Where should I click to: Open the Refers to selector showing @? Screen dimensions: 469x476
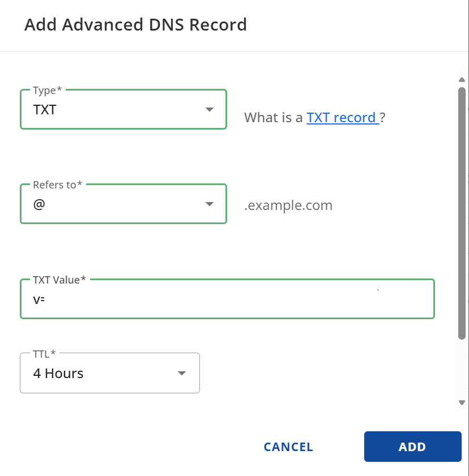click(123, 204)
